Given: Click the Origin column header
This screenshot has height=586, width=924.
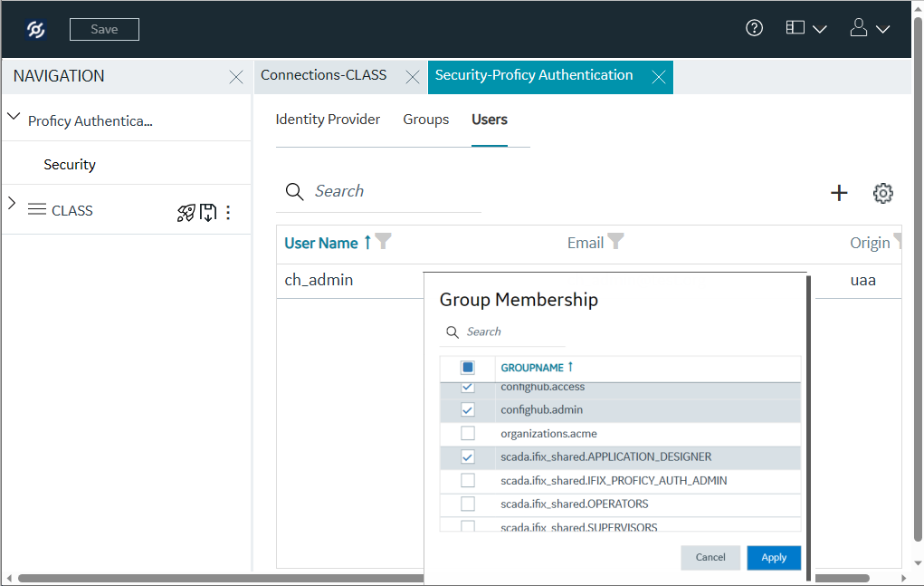Looking at the screenshot, I should [x=870, y=243].
